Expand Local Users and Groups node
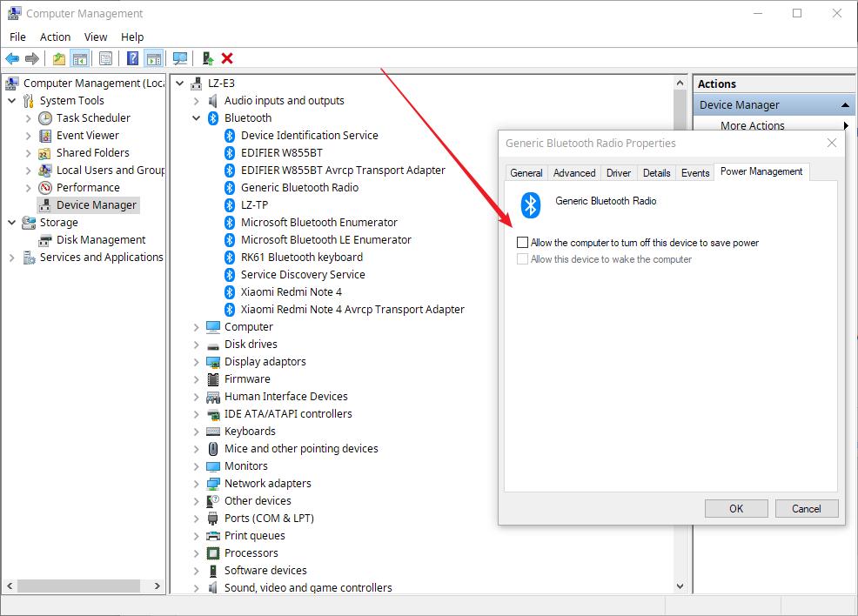Viewport: 858px width, 616px height. pyautogui.click(x=29, y=171)
